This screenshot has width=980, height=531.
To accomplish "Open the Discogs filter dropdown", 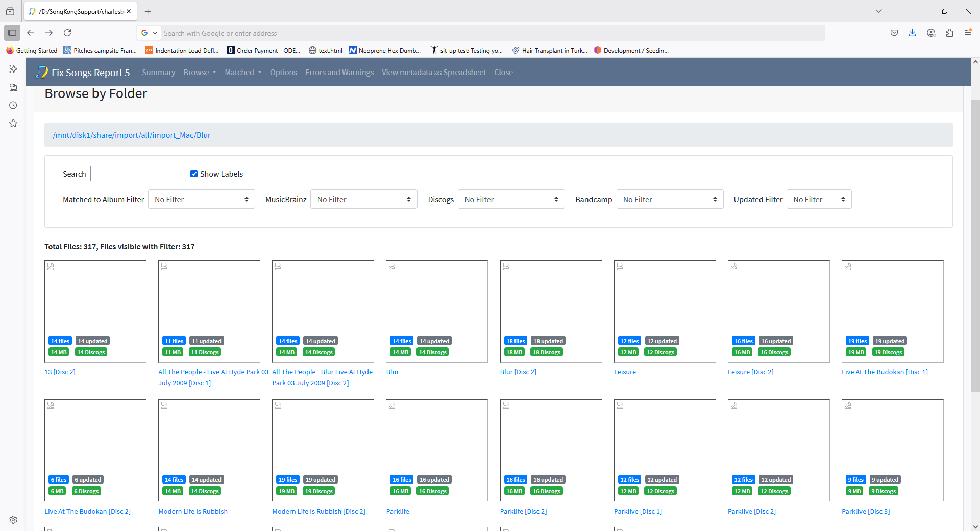I will [x=511, y=199].
